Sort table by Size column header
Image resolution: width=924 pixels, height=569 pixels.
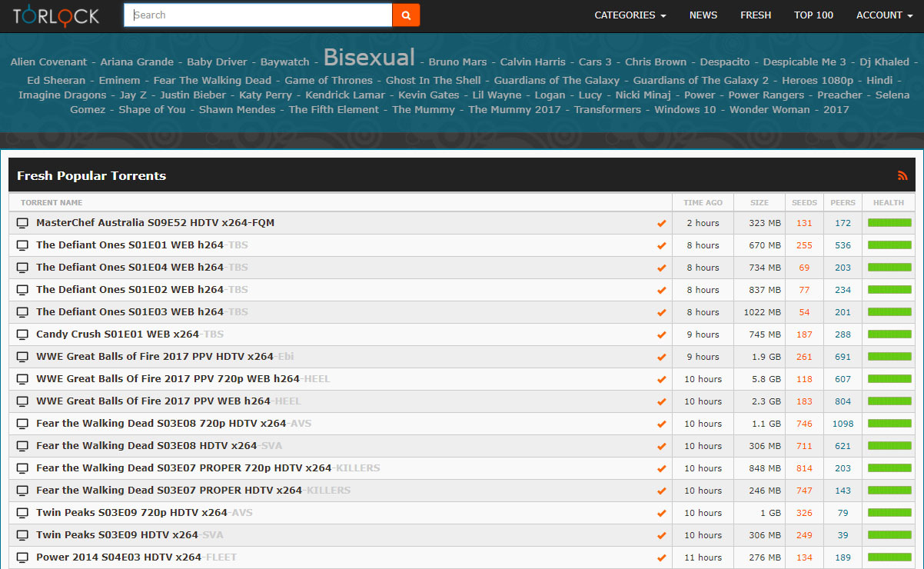[759, 203]
